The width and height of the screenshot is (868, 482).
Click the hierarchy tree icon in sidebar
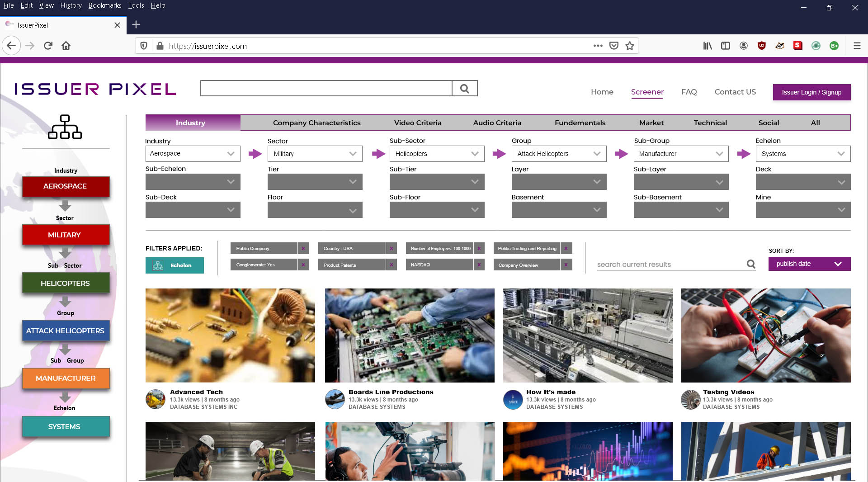[65, 127]
